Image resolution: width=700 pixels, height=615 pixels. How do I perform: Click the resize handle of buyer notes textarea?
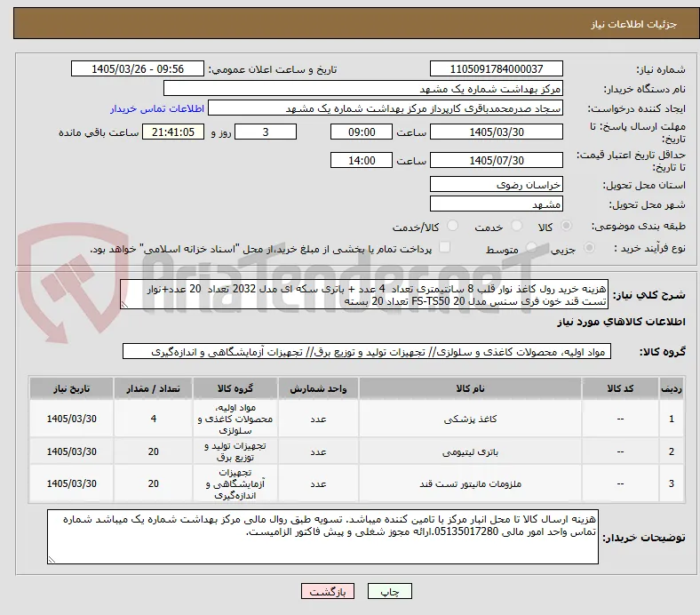pyautogui.click(x=52, y=559)
